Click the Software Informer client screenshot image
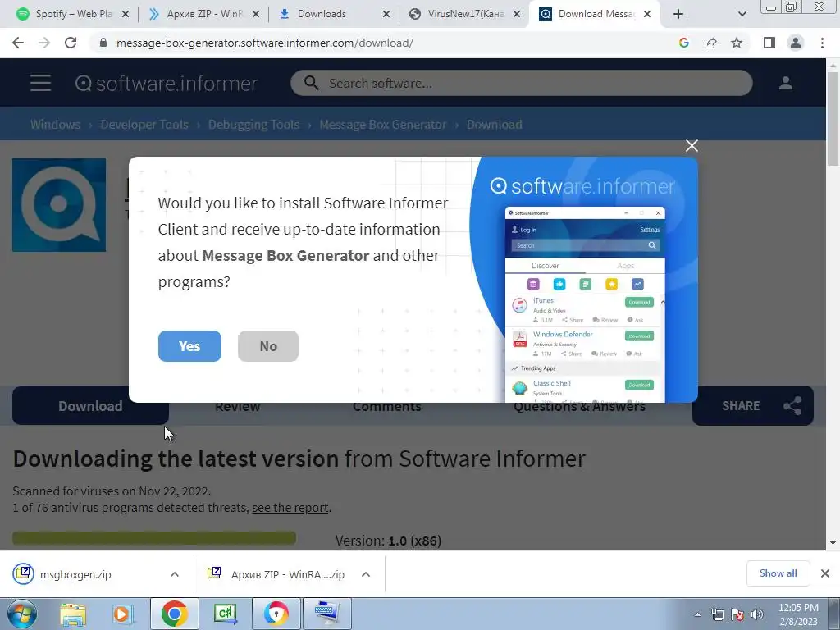Image resolution: width=840 pixels, height=630 pixels. (x=584, y=304)
